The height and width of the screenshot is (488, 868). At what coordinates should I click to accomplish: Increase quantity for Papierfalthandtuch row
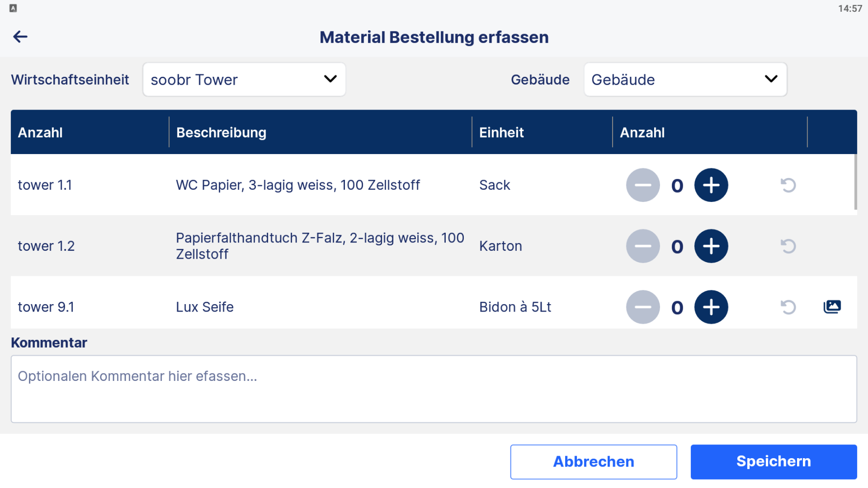point(711,246)
